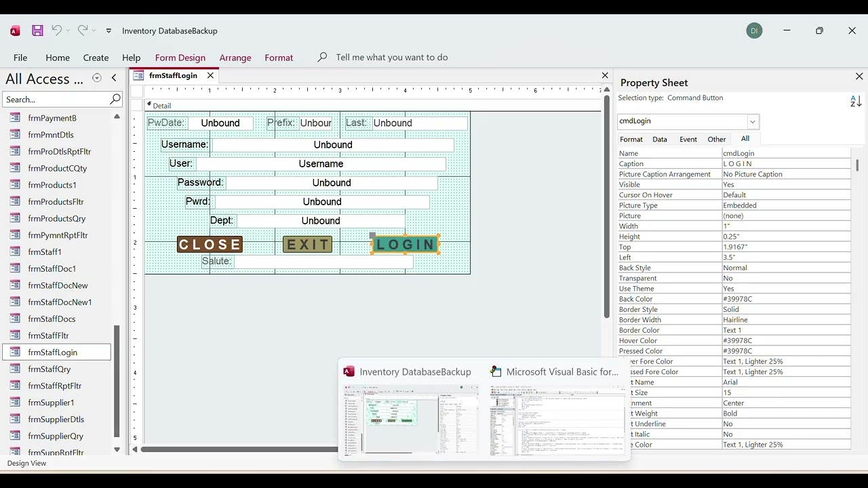Viewport: 868px width, 488px height.
Task: Open the DI user account avatar
Action: 754,30
